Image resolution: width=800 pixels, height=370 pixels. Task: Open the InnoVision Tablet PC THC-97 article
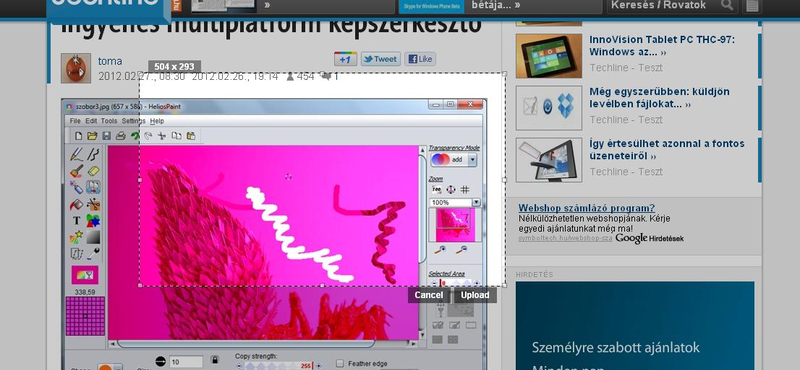click(662, 45)
